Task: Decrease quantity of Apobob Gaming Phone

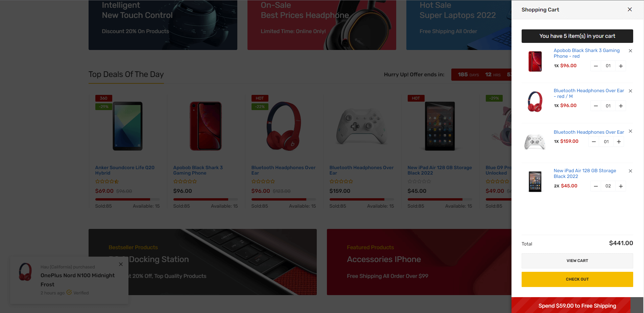Action: click(x=596, y=66)
